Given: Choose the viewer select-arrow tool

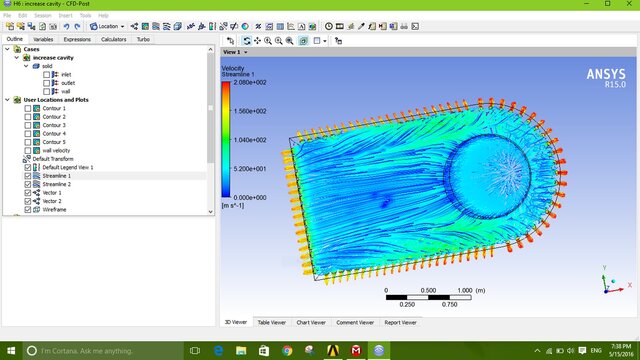Looking at the screenshot, I should click(x=231, y=41).
